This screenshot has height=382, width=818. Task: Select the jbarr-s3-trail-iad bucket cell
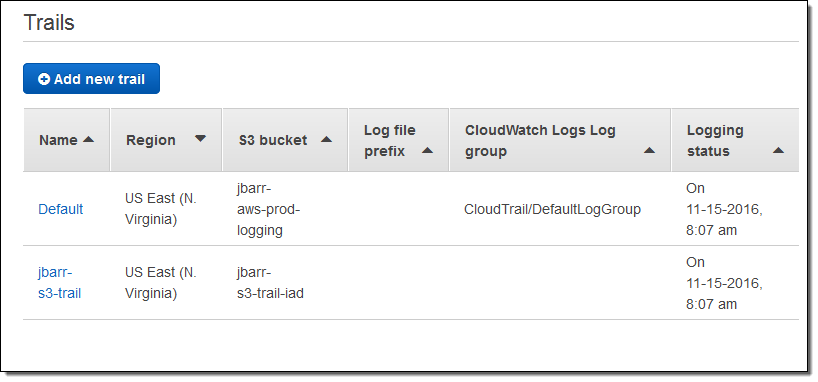click(x=270, y=283)
